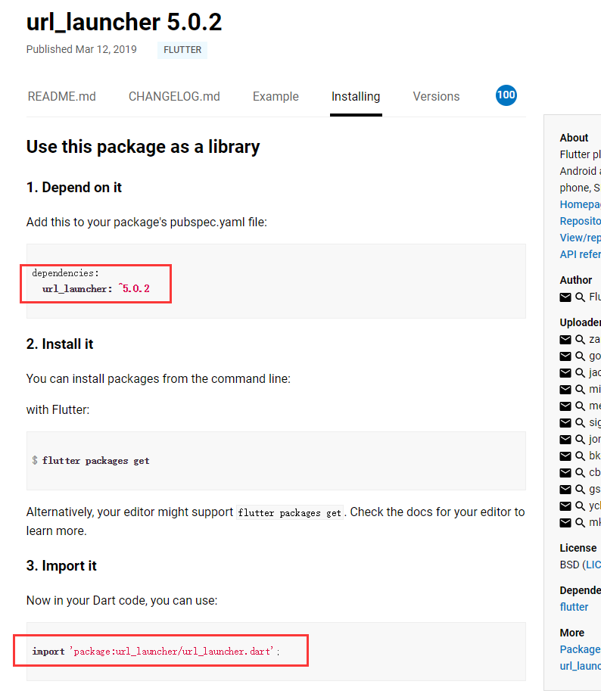
Task: Click the email icon for uploader sig
Action: pos(565,423)
